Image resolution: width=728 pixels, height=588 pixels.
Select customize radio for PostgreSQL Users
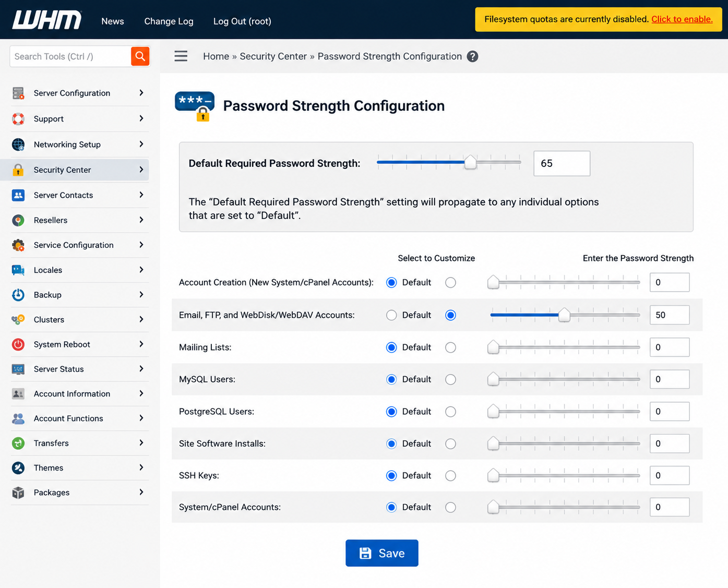tap(450, 411)
